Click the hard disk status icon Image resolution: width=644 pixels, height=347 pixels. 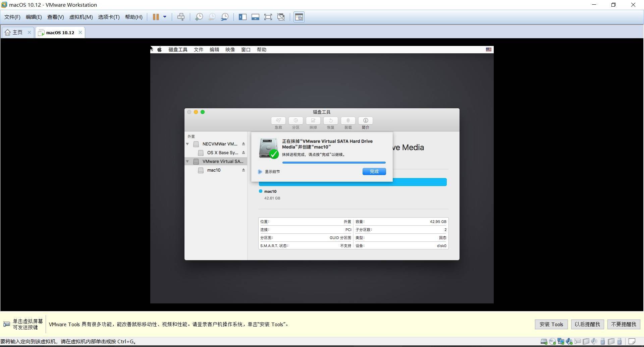click(544, 342)
